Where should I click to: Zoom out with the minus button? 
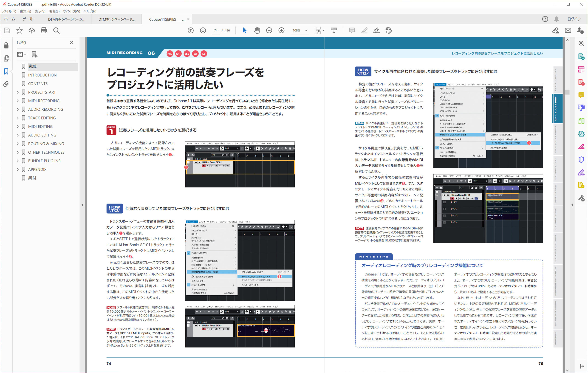[x=269, y=31]
